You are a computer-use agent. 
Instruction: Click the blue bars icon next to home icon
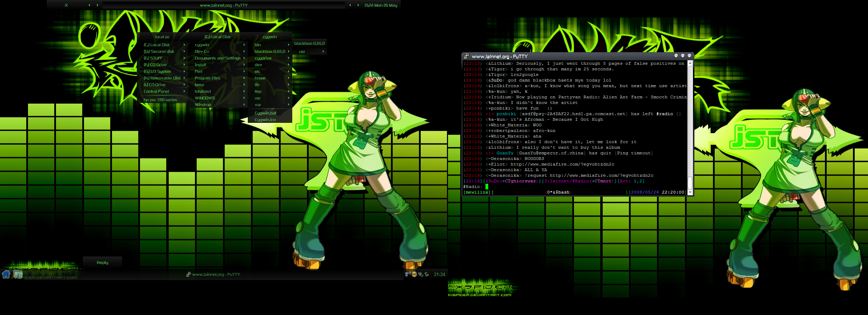pos(17,274)
